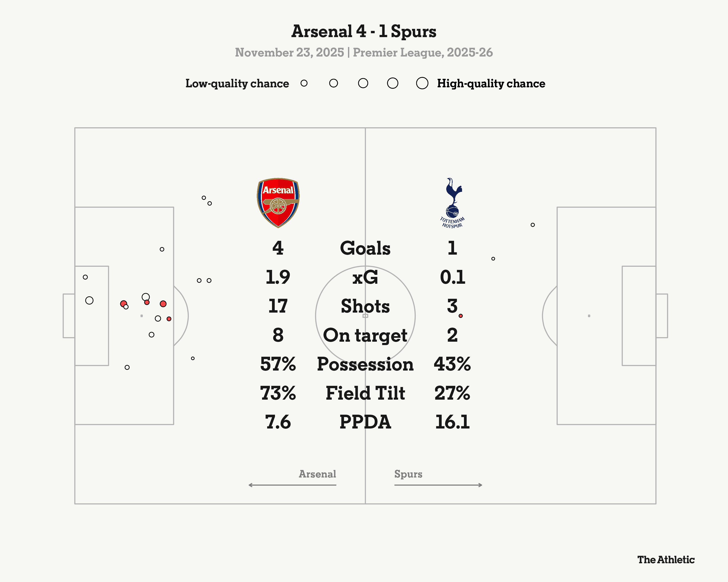The image size is (728, 582).
Task: Click the Spurs red goal marker near centre circle
Action: click(x=461, y=316)
